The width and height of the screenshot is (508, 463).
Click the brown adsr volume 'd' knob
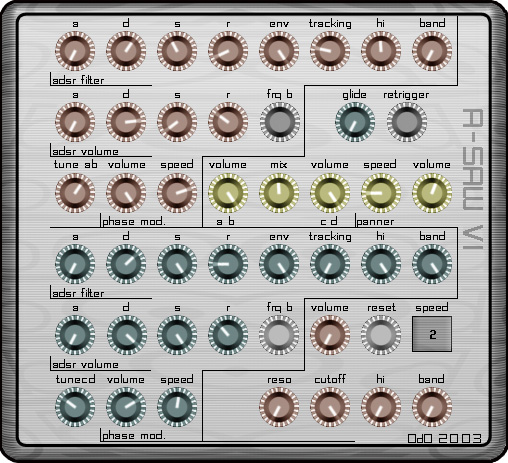[x=126, y=122]
